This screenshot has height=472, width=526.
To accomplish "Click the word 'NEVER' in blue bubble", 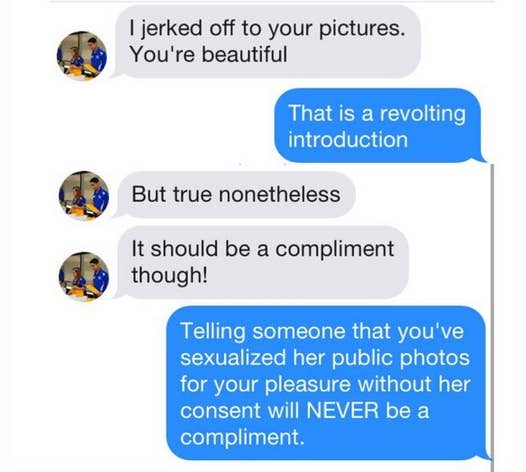I will [342, 410].
